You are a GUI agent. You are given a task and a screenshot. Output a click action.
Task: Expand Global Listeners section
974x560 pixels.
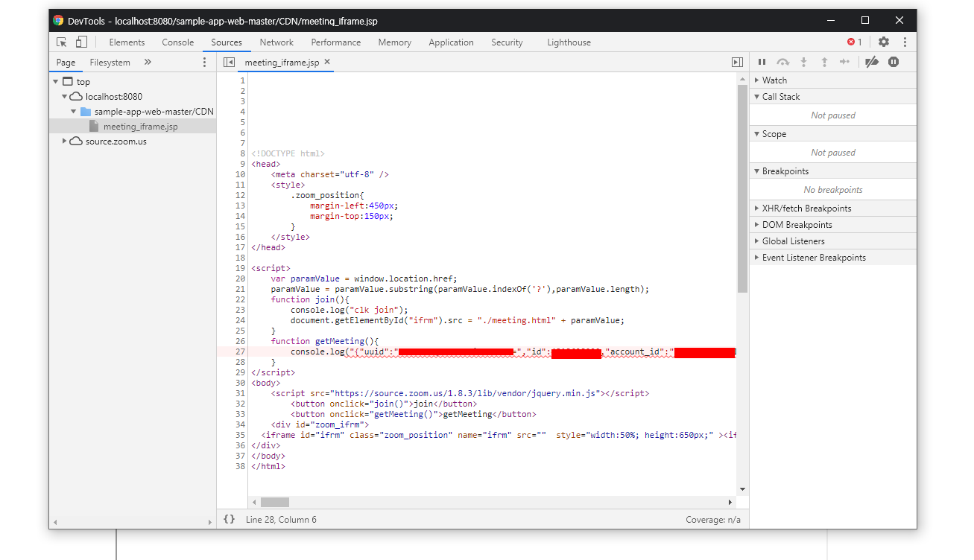click(x=833, y=241)
